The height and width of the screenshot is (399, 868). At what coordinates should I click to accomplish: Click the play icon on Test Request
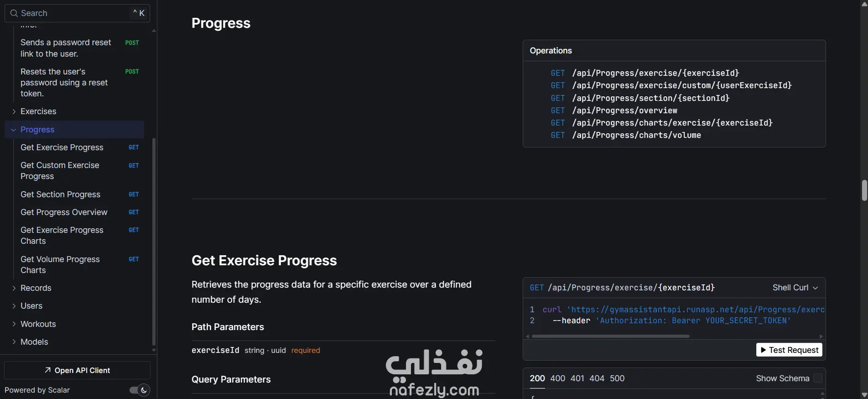[x=763, y=350]
